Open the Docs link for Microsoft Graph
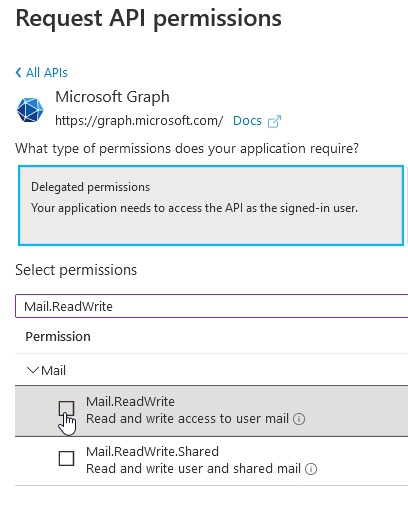 (247, 121)
